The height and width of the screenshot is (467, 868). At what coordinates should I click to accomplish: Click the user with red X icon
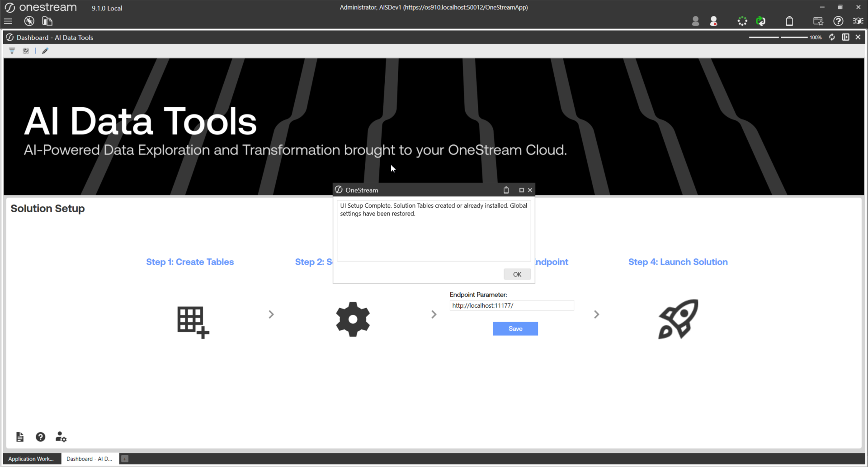point(714,21)
